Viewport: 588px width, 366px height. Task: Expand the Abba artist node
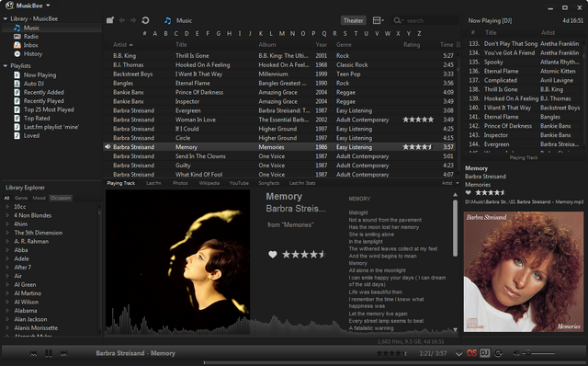(7, 250)
